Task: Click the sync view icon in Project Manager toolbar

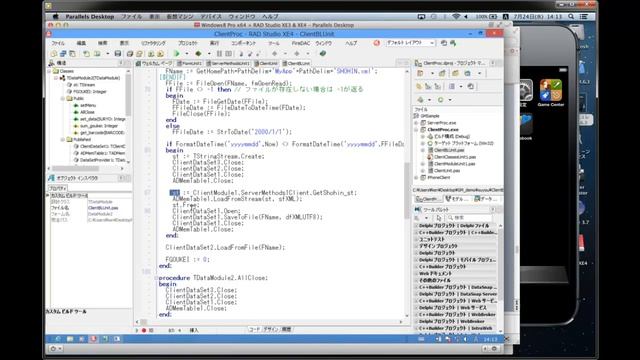Action: (471, 87)
